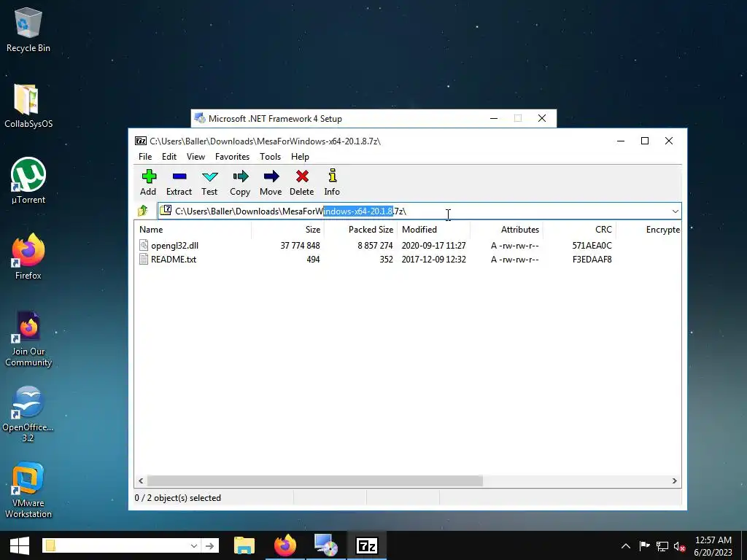
Task: Click the CRC value F3EDAAF8
Action: click(592, 259)
